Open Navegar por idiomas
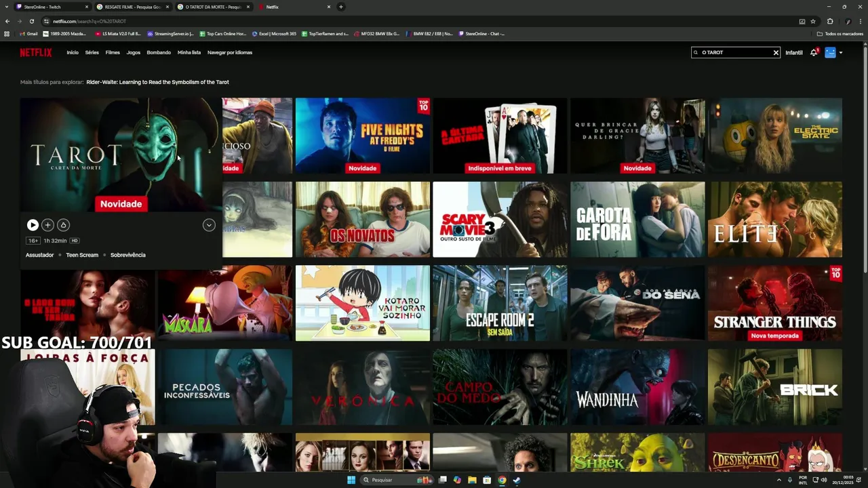868x488 pixels. click(x=230, y=52)
